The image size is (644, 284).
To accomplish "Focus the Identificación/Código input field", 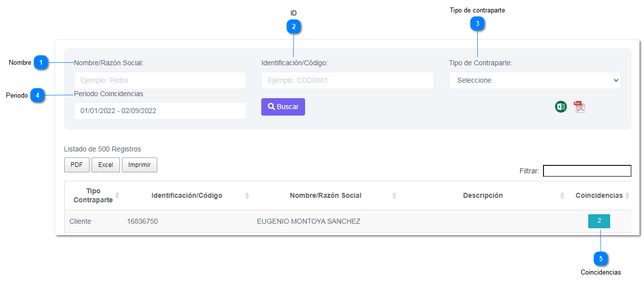I will [x=347, y=81].
